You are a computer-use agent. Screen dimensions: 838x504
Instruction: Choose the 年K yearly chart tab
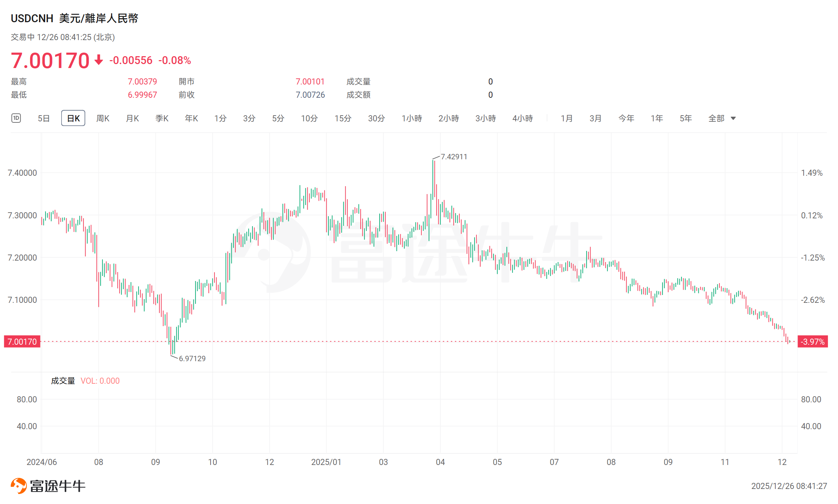(x=191, y=118)
